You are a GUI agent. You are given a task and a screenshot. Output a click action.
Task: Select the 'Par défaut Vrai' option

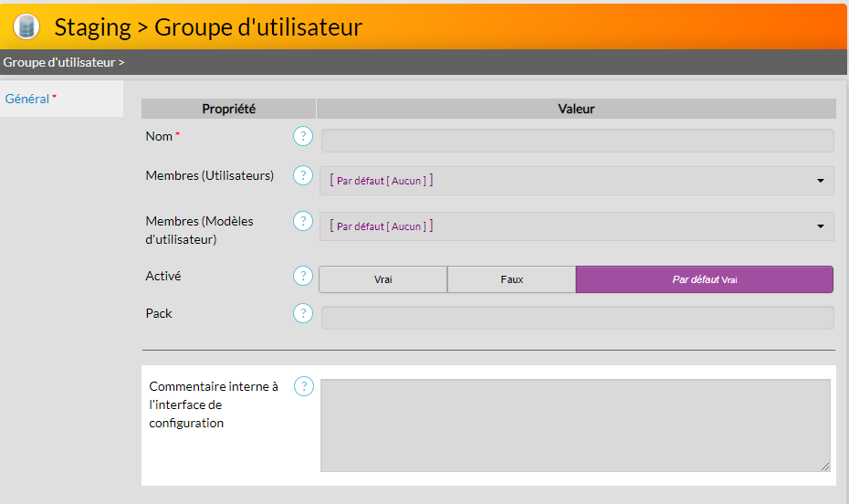click(x=704, y=279)
